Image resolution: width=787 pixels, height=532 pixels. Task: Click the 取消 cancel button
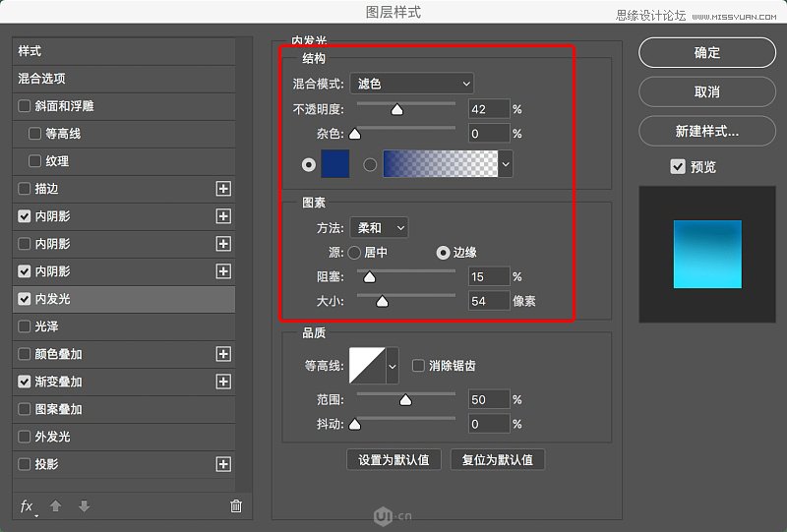707,91
